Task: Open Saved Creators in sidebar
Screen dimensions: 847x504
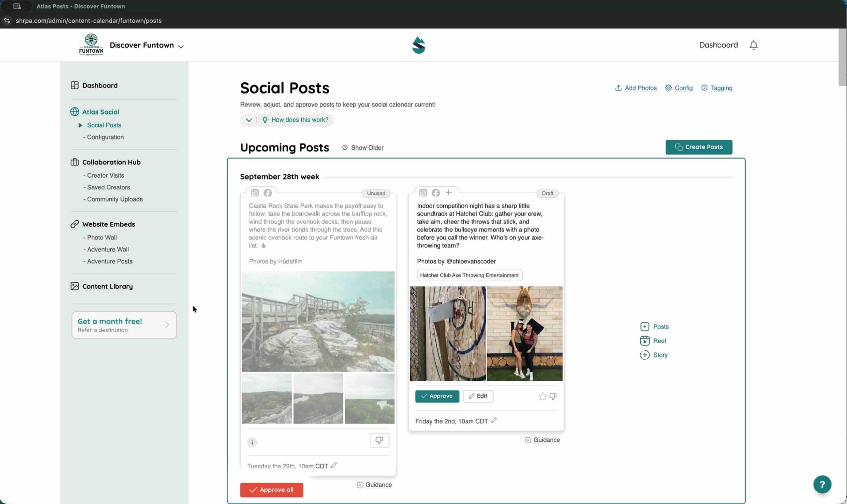Action: [x=108, y=187]
